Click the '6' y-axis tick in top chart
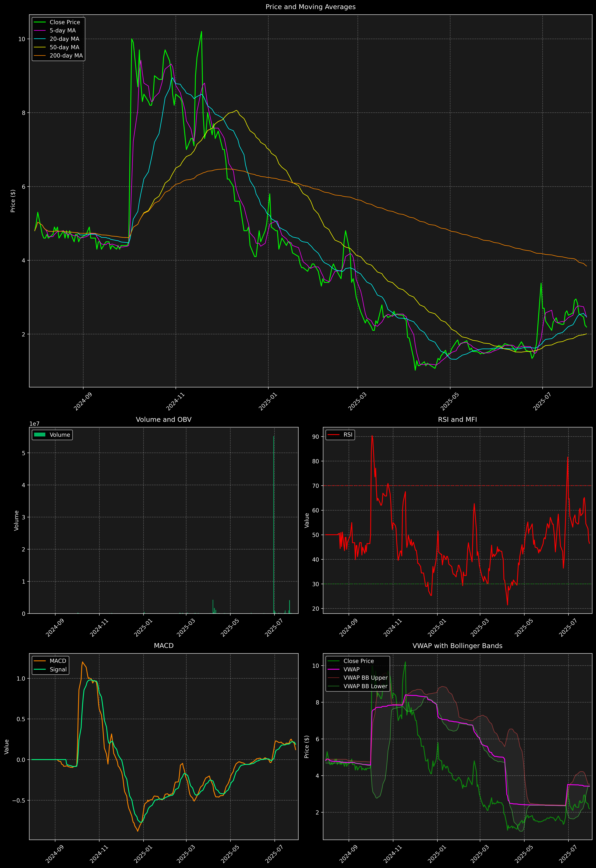Screen dimensions: 596x868 [x=23, y=187]
